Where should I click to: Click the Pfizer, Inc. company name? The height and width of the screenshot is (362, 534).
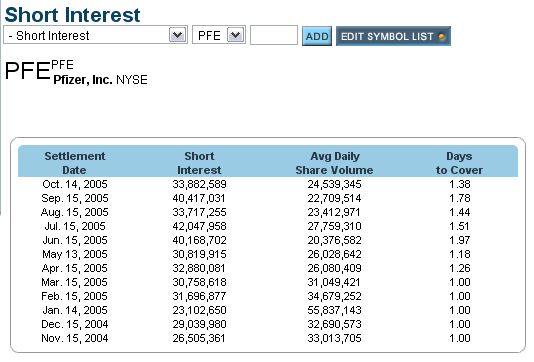coord(83,80)
